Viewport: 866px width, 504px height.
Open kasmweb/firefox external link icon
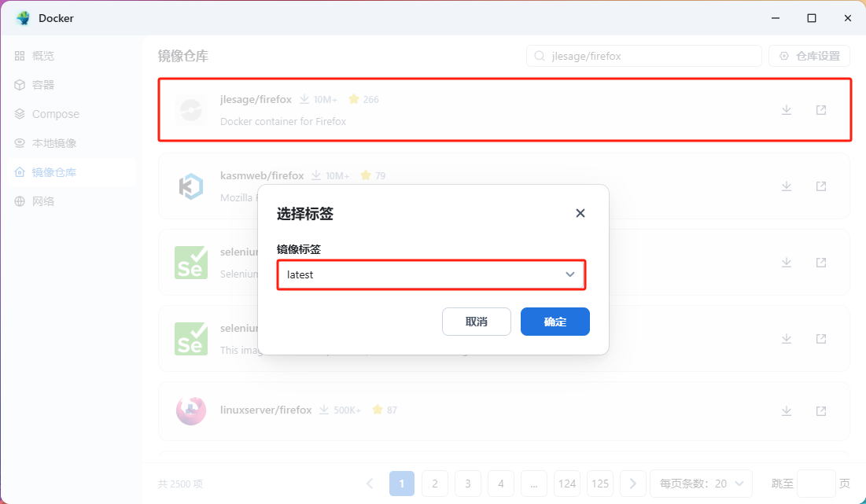[821, 186]
